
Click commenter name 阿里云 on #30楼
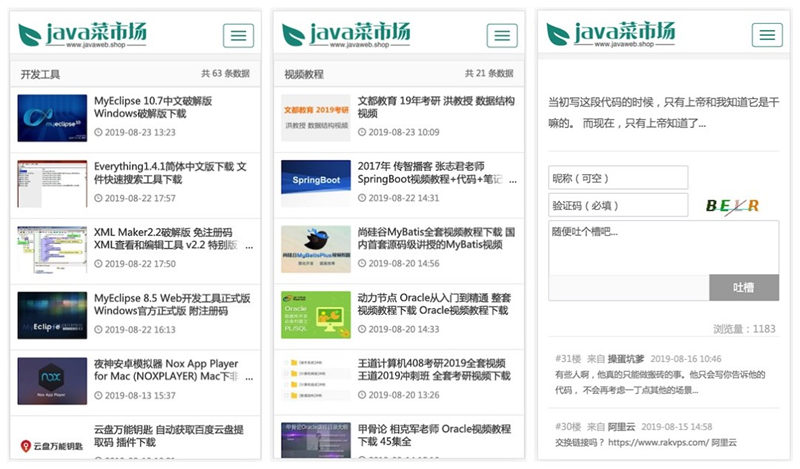tap(621, 427)
